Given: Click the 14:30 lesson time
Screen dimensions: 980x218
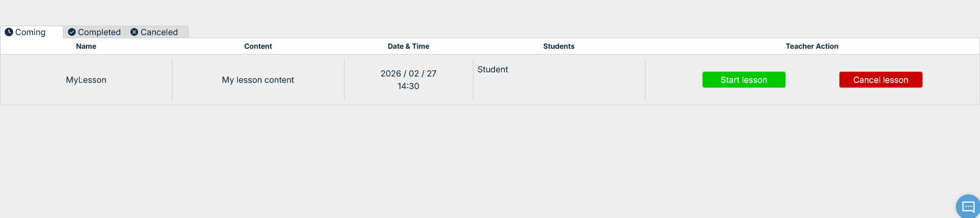Looking at the screenshot, I should click(x=408, y=86).
